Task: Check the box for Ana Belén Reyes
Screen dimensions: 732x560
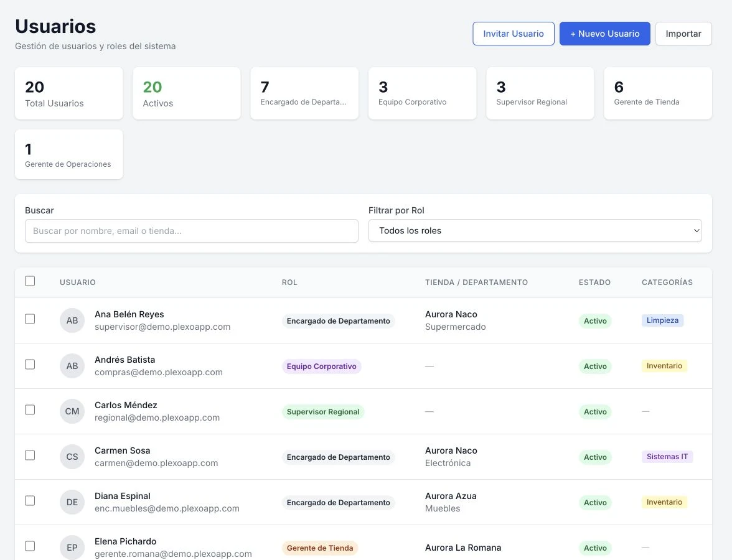Action: coord(30,319)
